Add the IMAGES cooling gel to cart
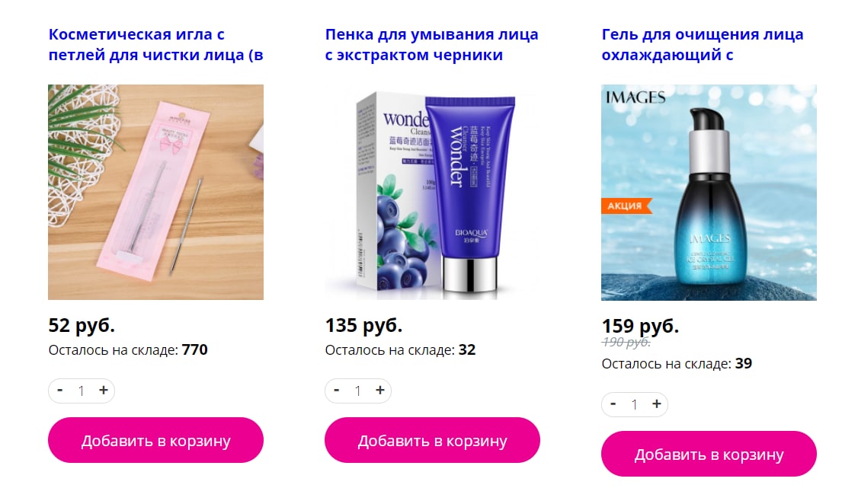Viewport: 858px width, 504px height. click(x=709, y=454)
